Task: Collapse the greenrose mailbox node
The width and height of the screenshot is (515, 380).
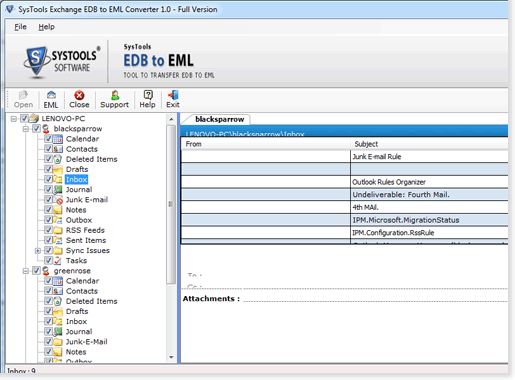Action: pos(26,271)
